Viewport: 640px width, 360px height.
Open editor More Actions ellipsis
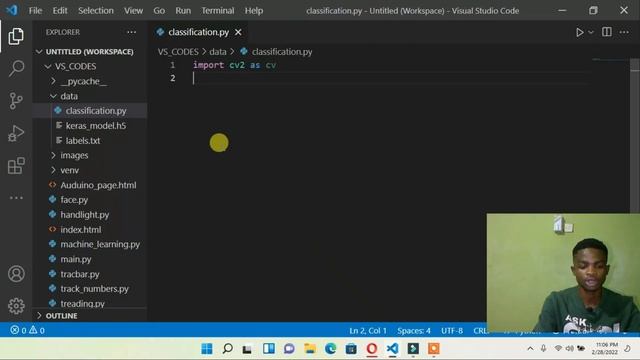(624, 32)
